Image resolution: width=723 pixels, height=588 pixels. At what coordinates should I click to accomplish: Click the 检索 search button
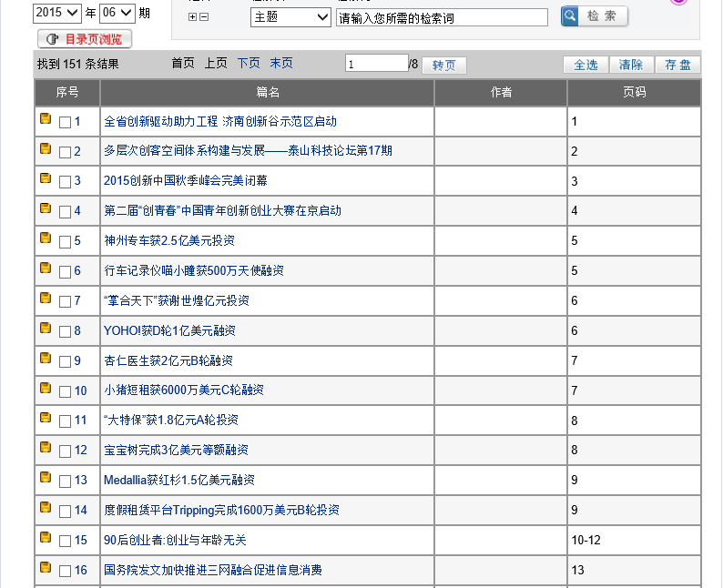[594, 16]
